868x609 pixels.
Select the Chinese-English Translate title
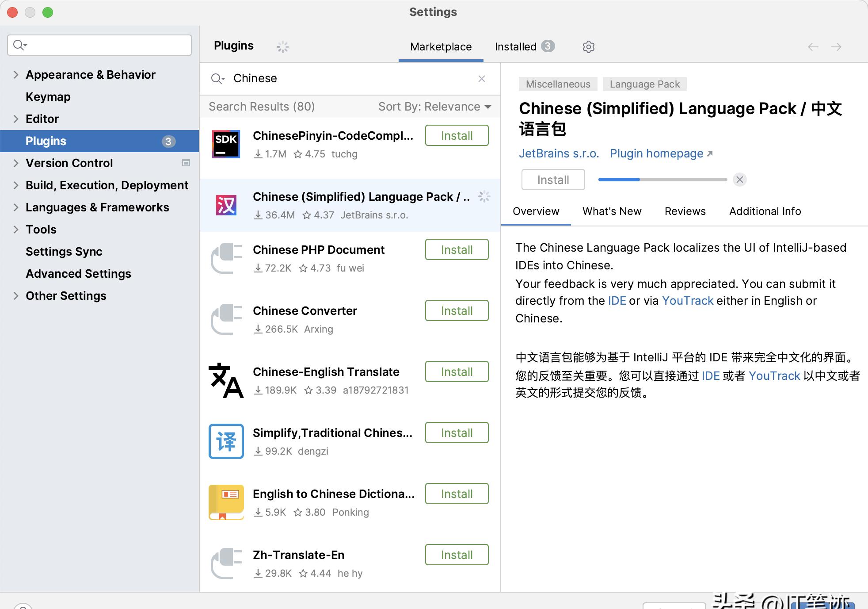326,372
